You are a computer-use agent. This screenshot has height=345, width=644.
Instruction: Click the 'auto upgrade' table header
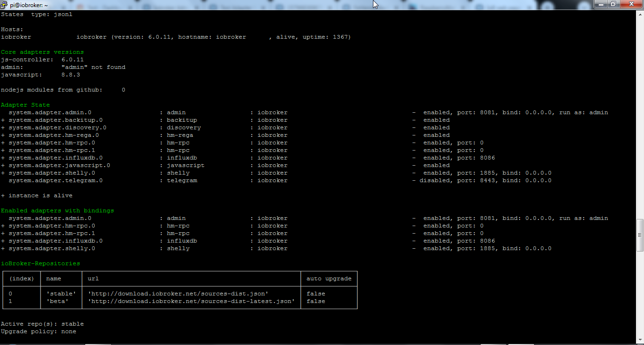(329, 278)
